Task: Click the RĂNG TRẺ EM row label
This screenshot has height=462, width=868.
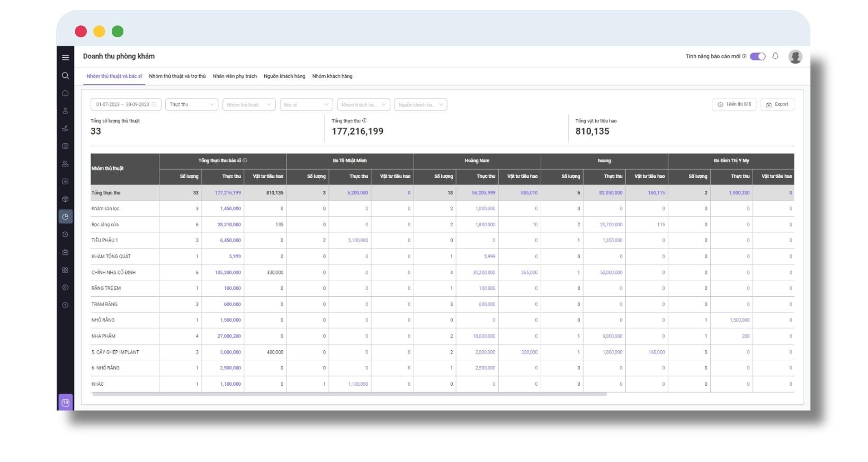Action: point(106,288)
